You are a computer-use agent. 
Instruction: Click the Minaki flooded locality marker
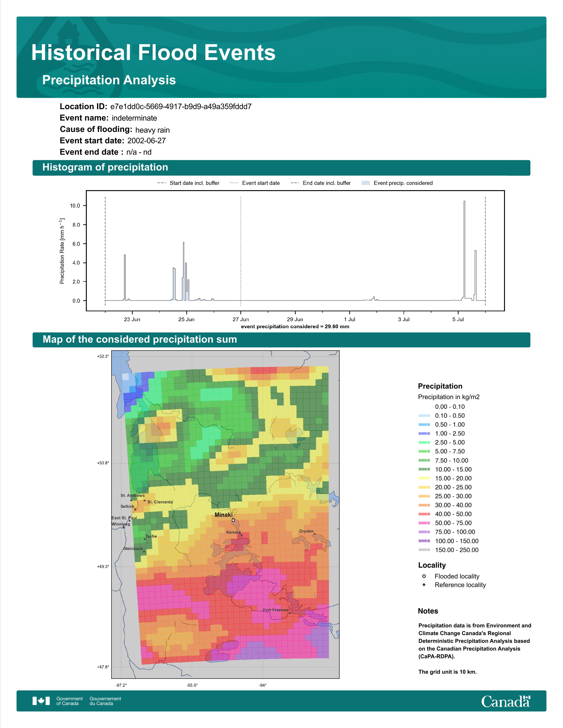coord(233,520)
